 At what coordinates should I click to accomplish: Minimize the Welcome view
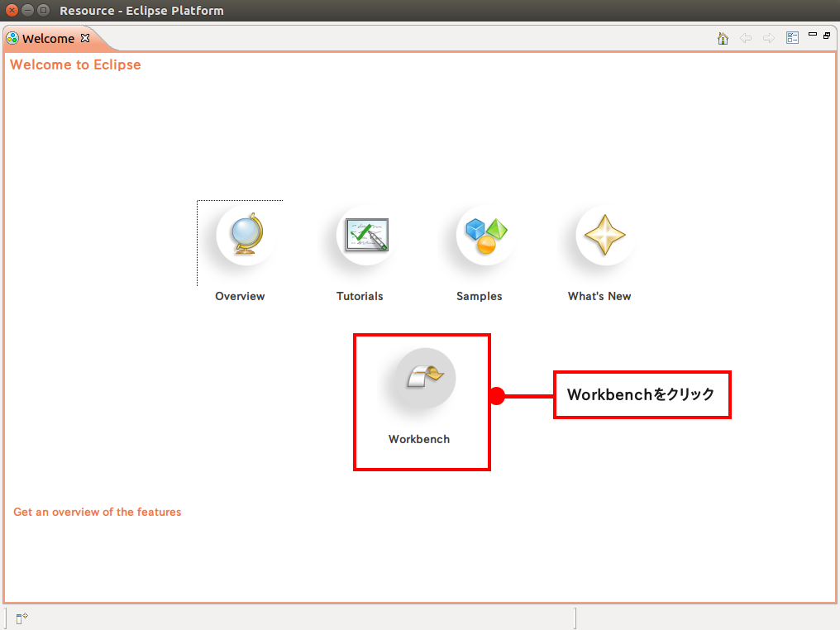click(813, 34)
